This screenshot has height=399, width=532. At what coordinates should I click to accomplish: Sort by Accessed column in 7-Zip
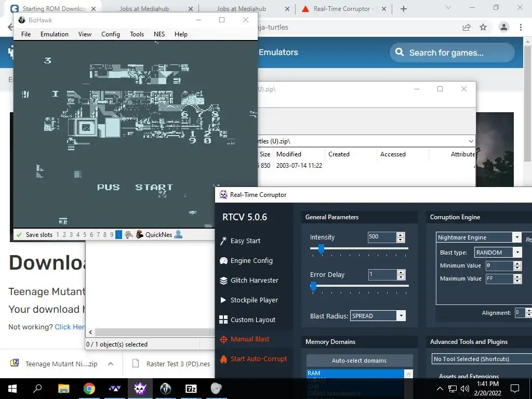(x=403, y=154)
